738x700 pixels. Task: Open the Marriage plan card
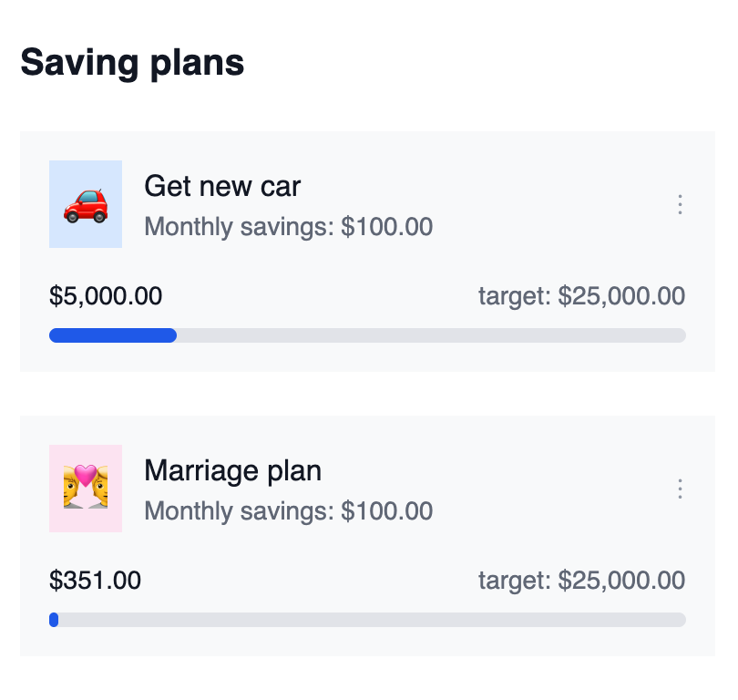point(369,535)
